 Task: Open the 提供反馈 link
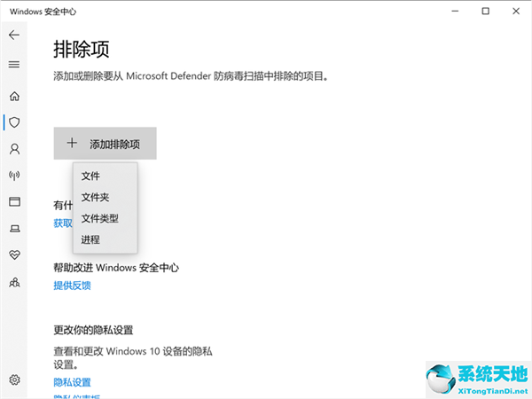pyautogui.click(x=72, y=286)
